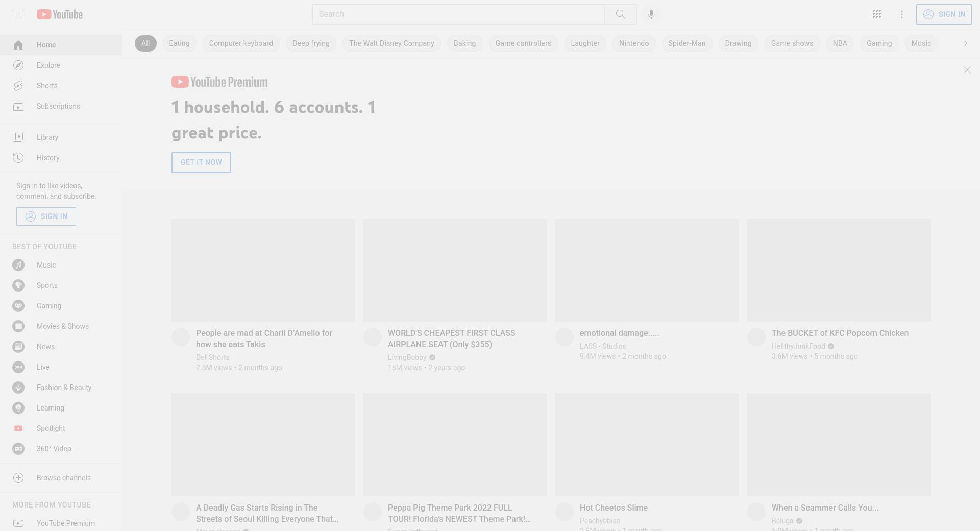
Task: Open Library in the sidebar
Action: pyautogui.click(x=61, y=137)
